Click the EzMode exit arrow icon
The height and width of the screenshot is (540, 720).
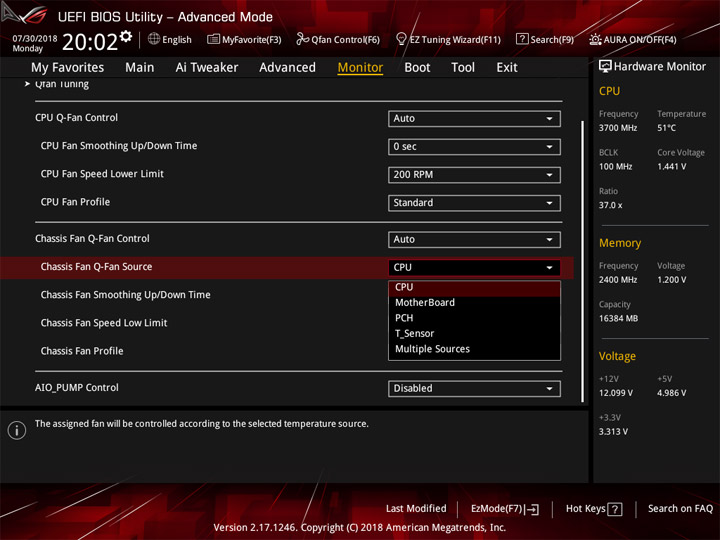(532, 509)
